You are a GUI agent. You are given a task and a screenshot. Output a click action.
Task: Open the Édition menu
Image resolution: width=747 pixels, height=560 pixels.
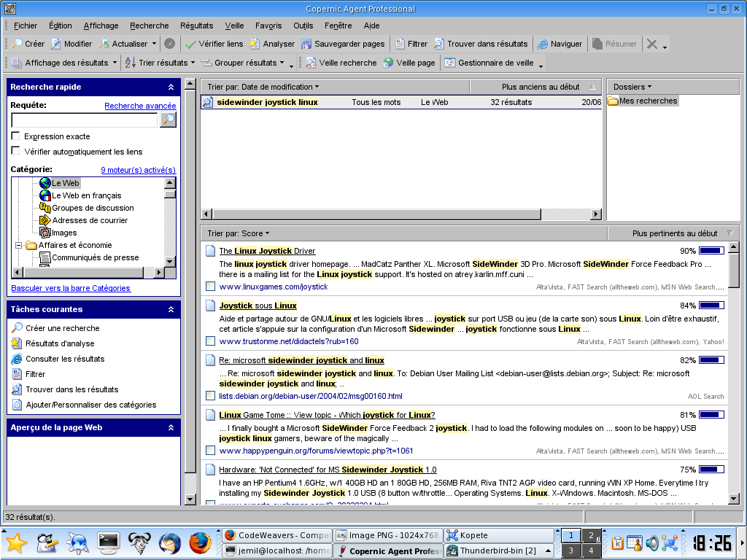pos(60,26)
